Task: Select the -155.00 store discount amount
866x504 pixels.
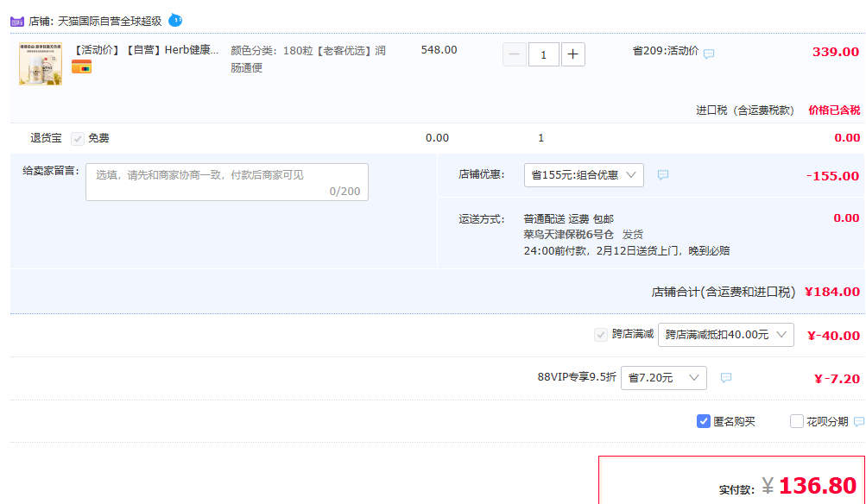Action: point(832,176)
